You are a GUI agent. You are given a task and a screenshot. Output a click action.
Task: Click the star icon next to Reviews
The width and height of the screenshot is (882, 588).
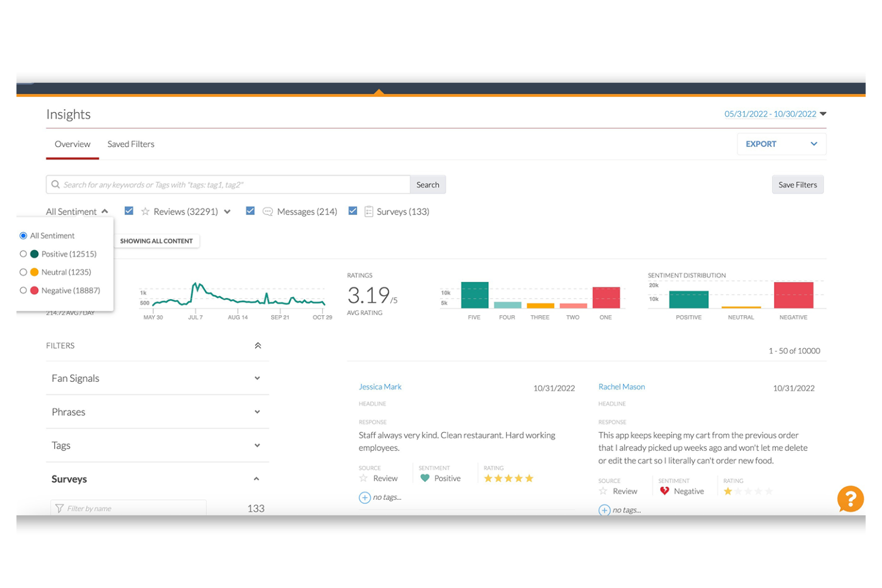click(145, 211)
